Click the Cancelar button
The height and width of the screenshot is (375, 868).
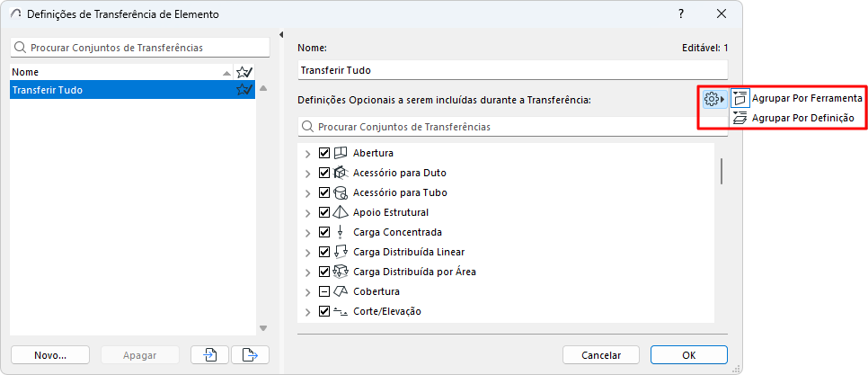(x=601, y=354)
